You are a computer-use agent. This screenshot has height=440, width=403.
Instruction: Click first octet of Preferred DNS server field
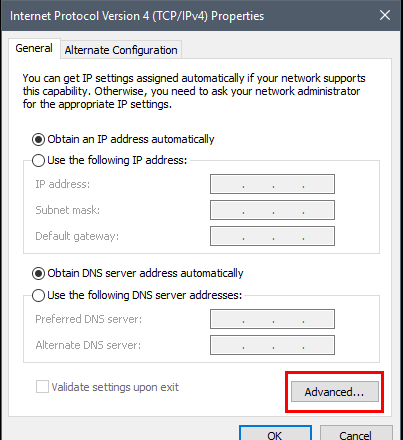(227, 319)
